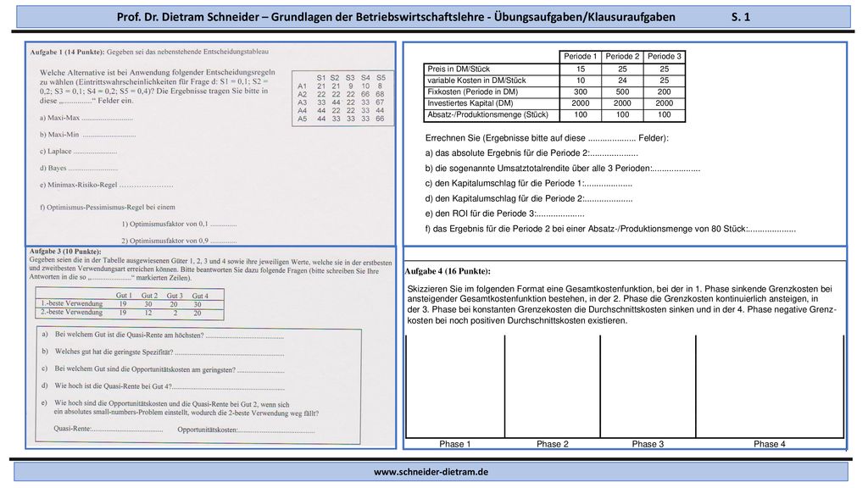Open the www.schneider-dietram.de footer link
This screenshot has height=488, width=868.
(431, 472)
